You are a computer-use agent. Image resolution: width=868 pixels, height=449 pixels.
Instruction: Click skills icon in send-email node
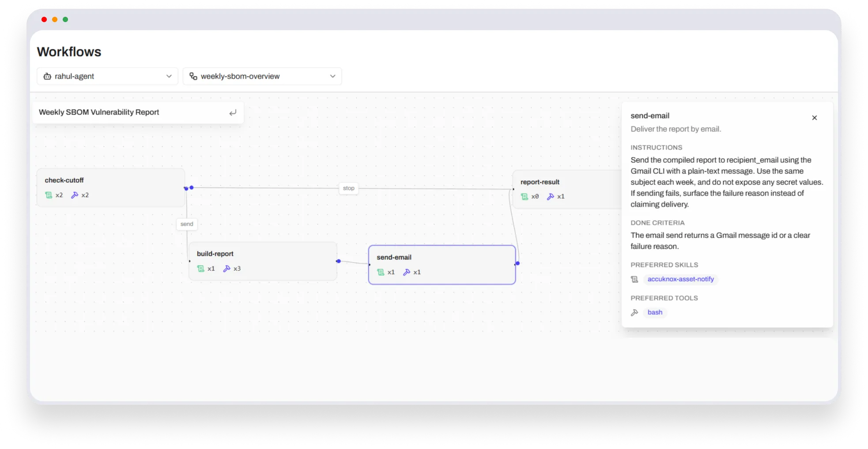381,272
